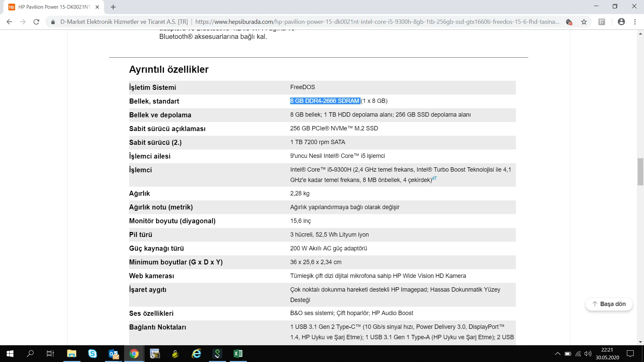
Task: Show hidden system tray icons
Action: pyautogui.click(x=557, y=354)
